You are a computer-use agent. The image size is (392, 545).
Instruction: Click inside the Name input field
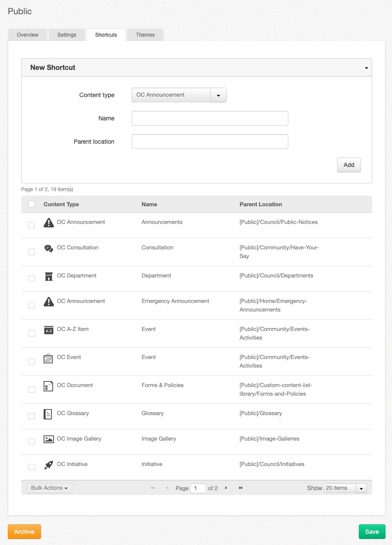[210, 118]
